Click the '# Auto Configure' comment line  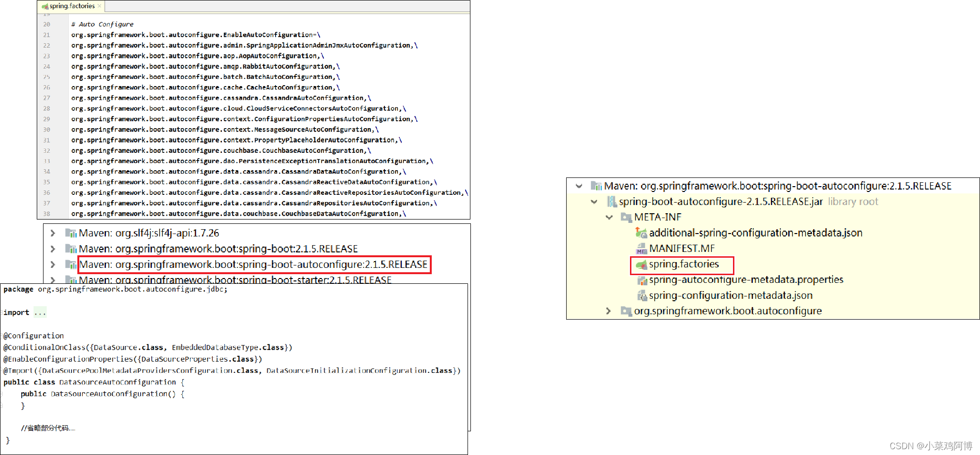(102, 24)
